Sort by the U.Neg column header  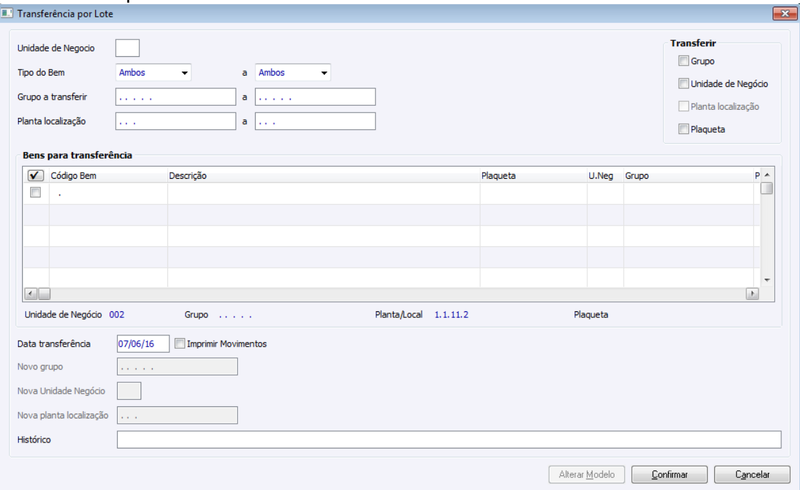click(605, 176)
